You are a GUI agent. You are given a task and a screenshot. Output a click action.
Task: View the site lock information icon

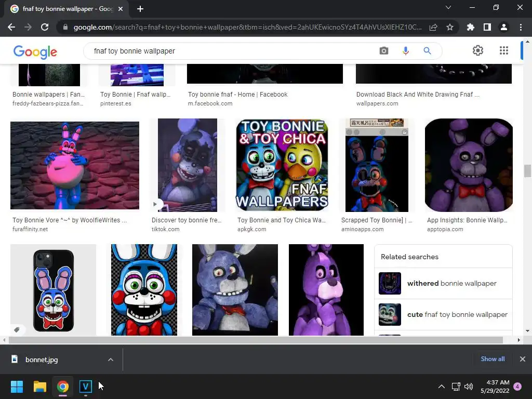(x=65, y=27)
